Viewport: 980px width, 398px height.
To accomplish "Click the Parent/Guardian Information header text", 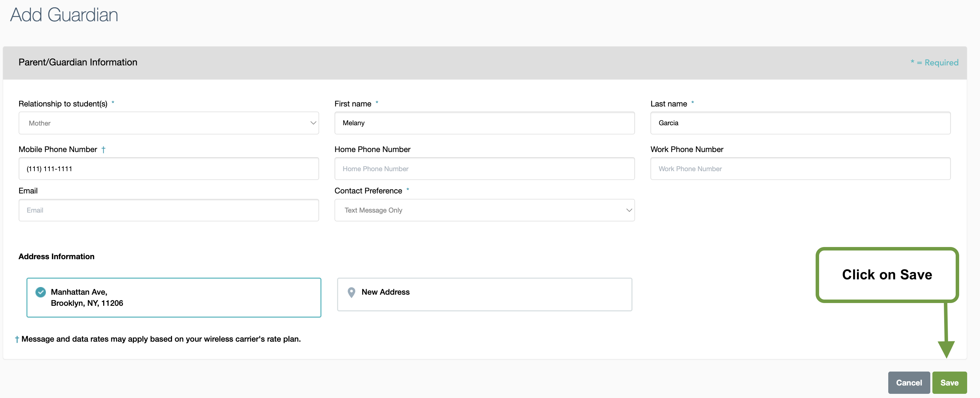I will coord(78,63).
